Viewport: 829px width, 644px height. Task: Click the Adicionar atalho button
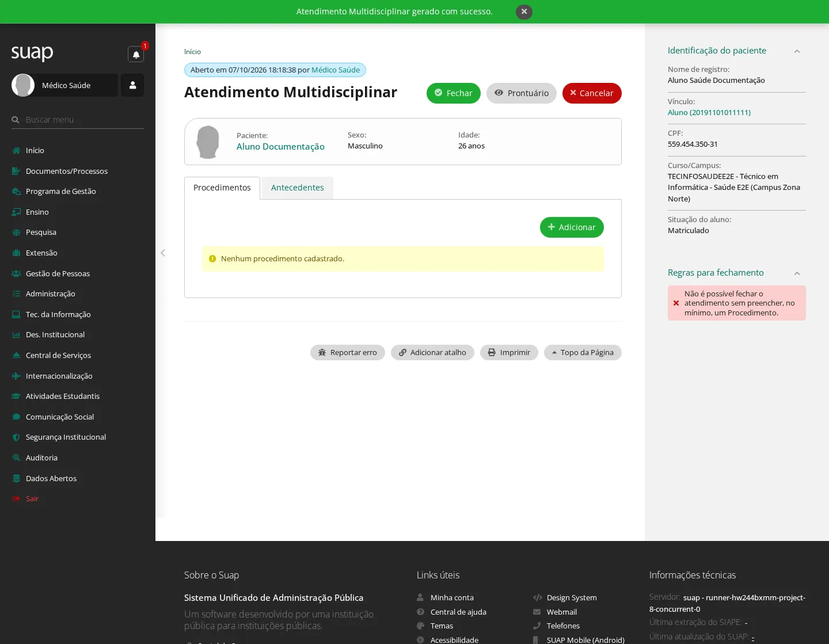pyautogui.click(x=432, y=352)
